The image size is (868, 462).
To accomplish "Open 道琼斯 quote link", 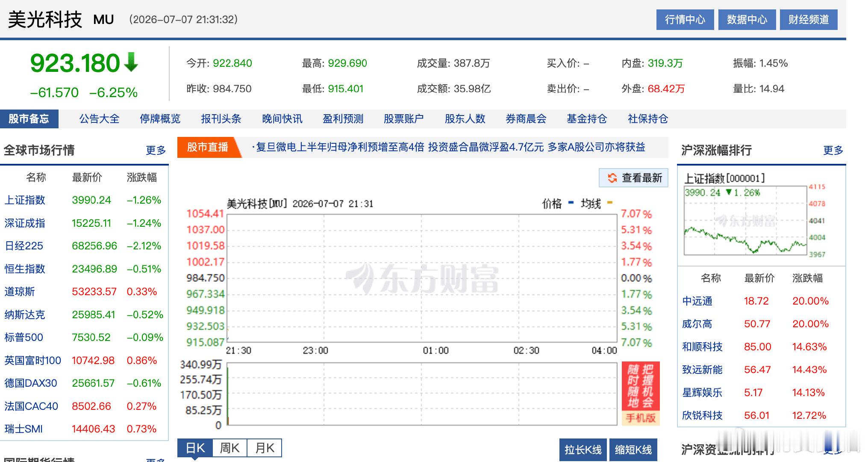I will click(x=20, y=292).
